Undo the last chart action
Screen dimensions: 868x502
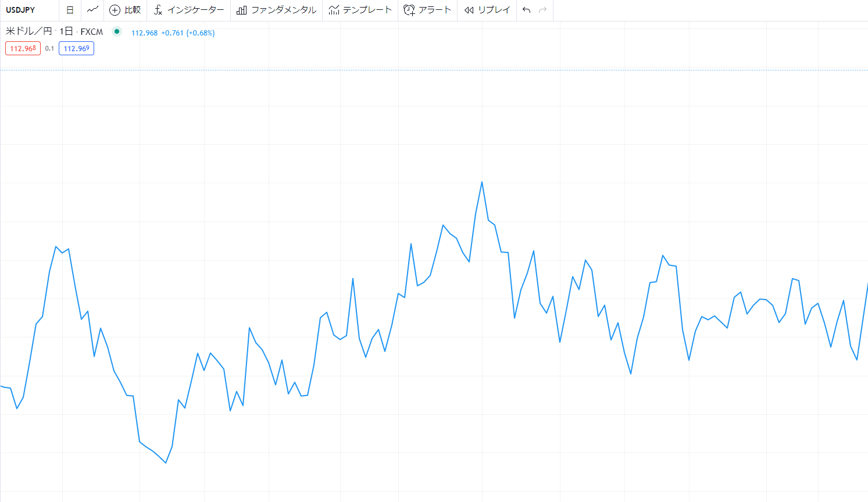tap(526, 10)
